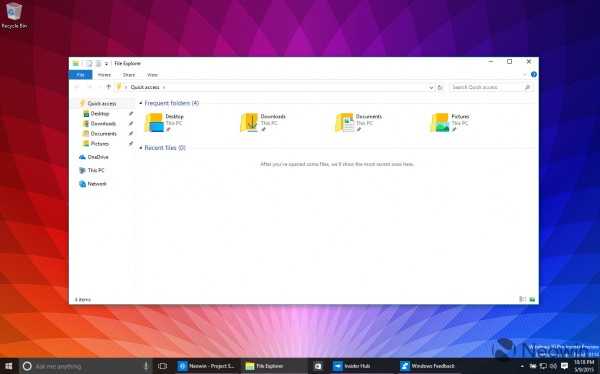Screen dimensions: 600x374
Task: Open Task View from the taskbar
Action: [163, 366]
